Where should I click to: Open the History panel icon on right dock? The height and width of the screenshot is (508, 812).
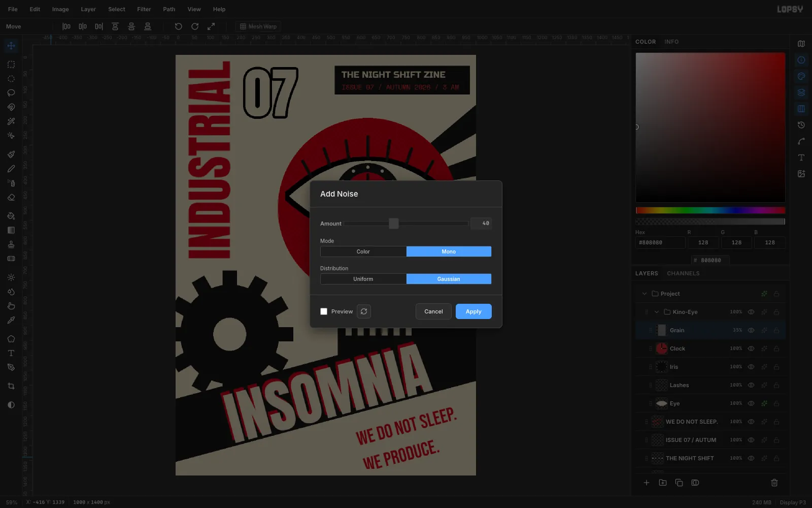(801, 125)
